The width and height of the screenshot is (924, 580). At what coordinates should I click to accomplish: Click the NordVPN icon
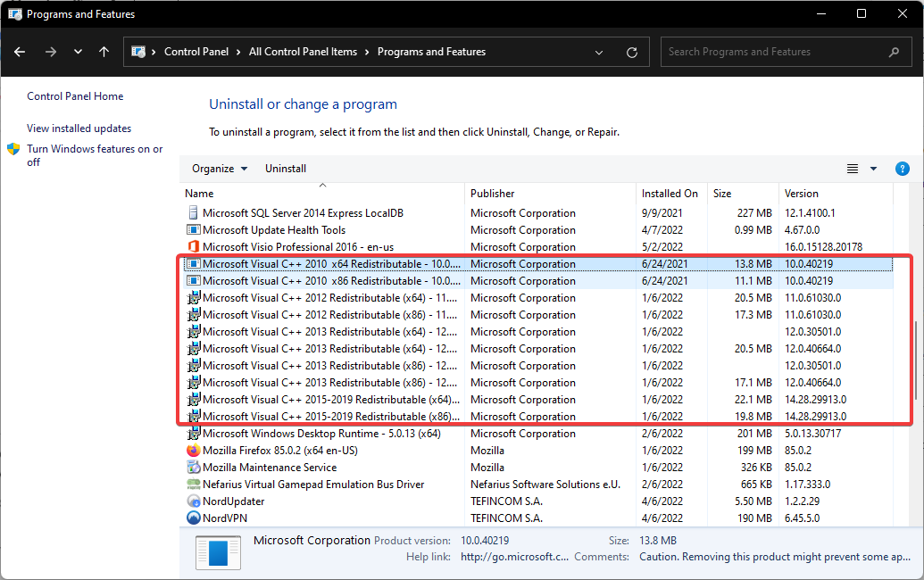[x=193, y=518]
